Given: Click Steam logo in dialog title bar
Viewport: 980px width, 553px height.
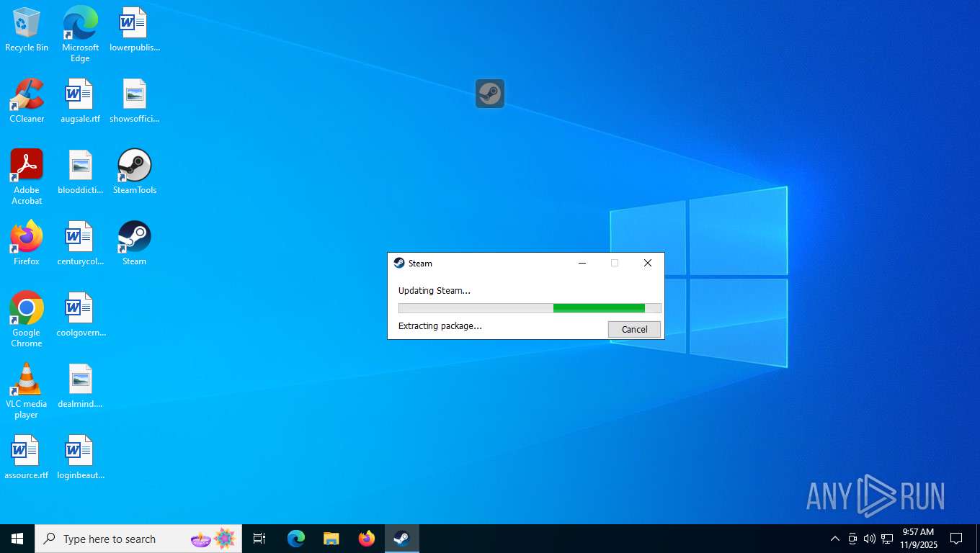Looking at the screenshot, I should tap(399, 263).
